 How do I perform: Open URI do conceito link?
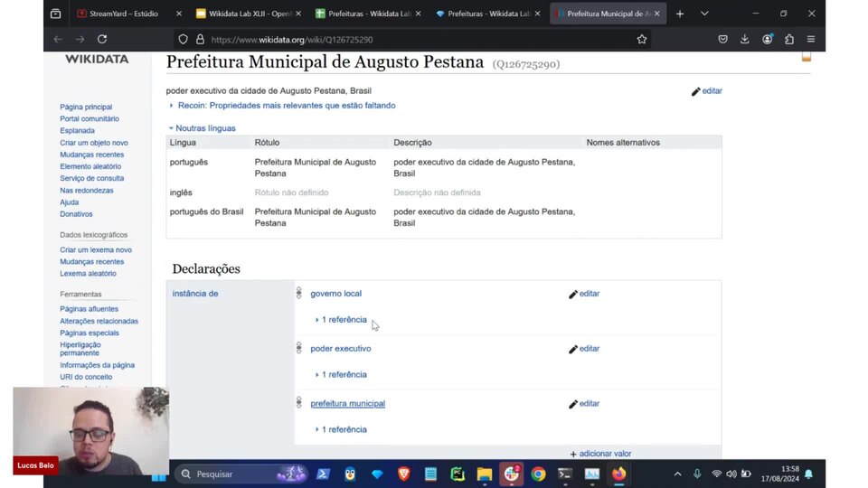tap(86, 377)
